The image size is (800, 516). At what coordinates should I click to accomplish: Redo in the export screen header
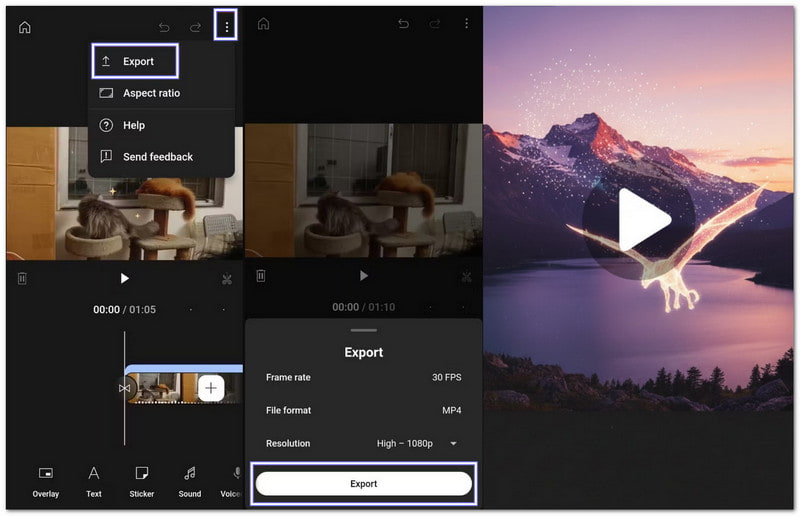coord(435,23)
